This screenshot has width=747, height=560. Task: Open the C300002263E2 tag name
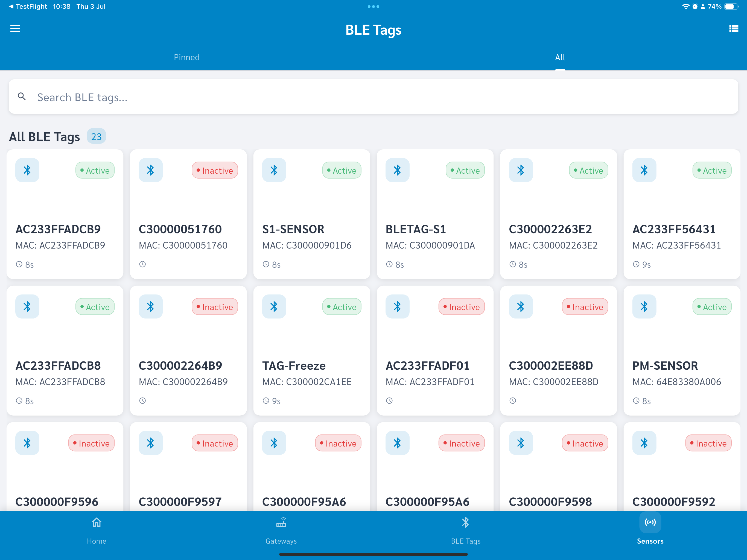tap(550, 229)
